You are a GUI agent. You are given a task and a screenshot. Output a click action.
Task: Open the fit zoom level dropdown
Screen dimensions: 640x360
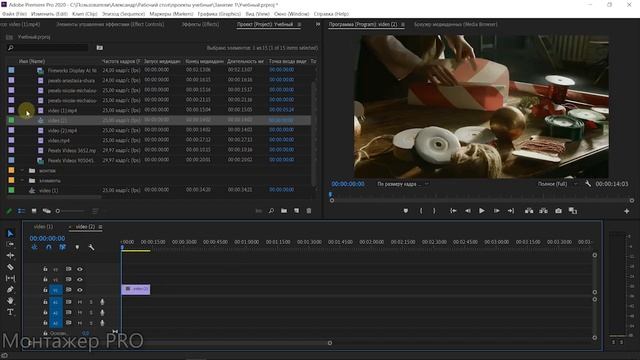[x=402, y=184]
